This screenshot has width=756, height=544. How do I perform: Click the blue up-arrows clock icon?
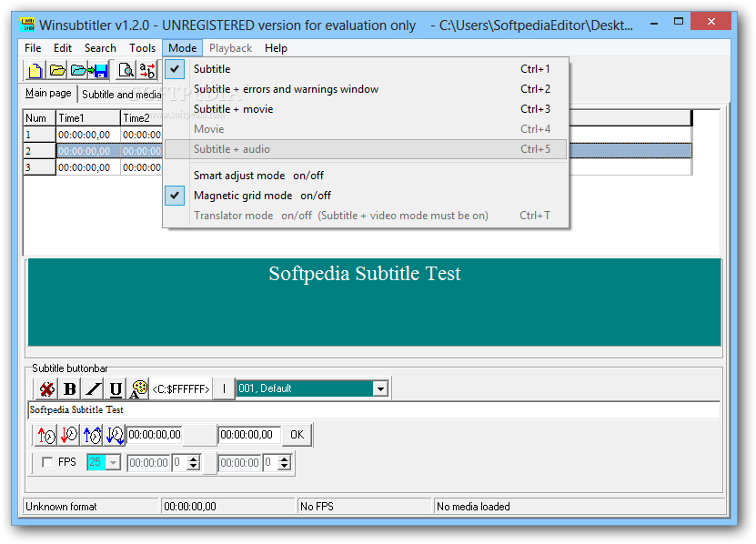click(92, 435)
